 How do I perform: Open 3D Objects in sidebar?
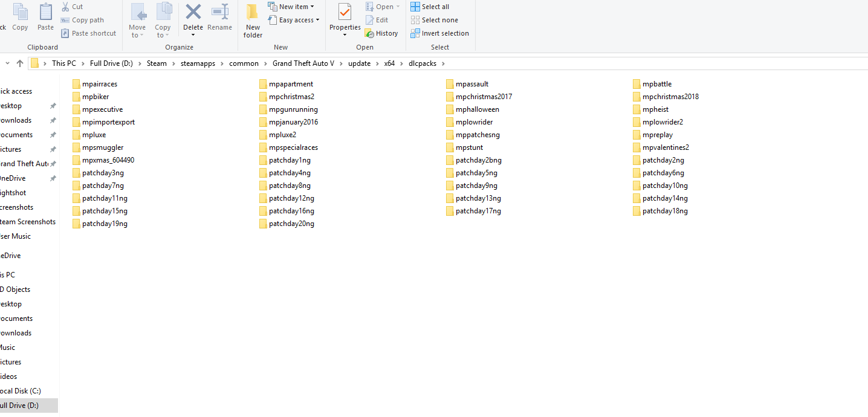click(x=16, y=289)
